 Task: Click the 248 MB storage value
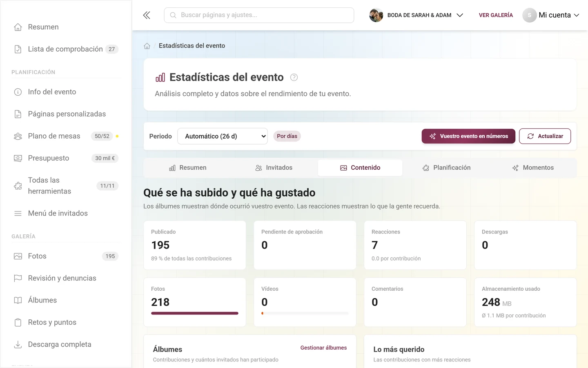click(497, 302)
